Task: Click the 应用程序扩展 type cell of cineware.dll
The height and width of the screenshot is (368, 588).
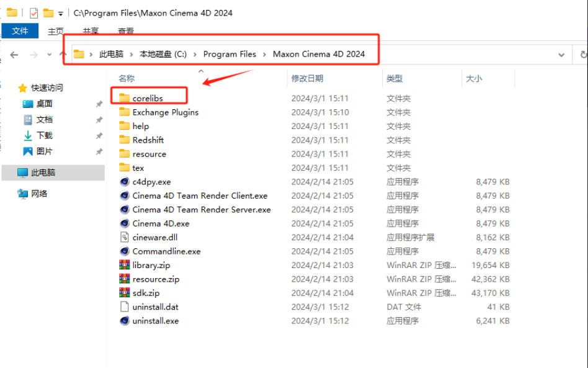Action: pyautogui.click(x=410, y=238)
